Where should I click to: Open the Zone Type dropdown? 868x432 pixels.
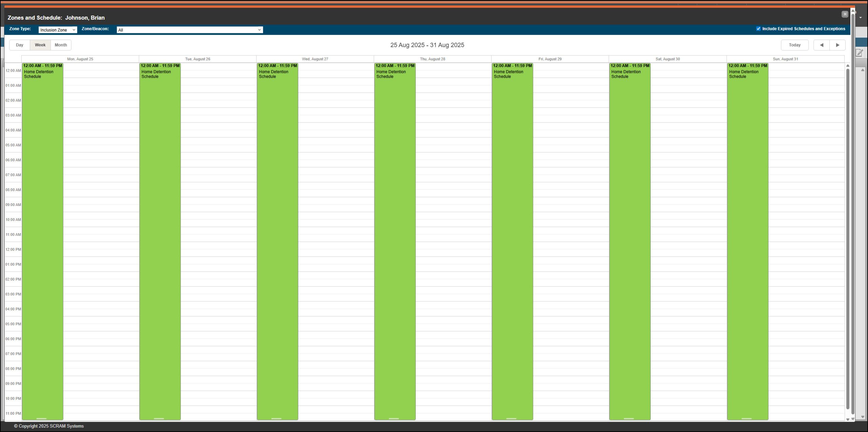[x=58, y=30]
